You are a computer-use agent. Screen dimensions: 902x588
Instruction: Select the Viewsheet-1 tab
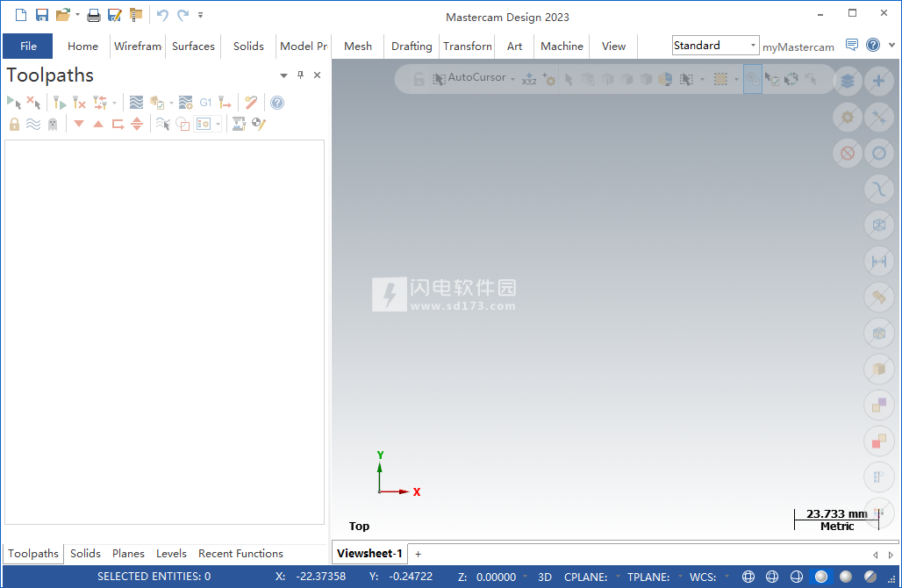(x=370, y=554)
